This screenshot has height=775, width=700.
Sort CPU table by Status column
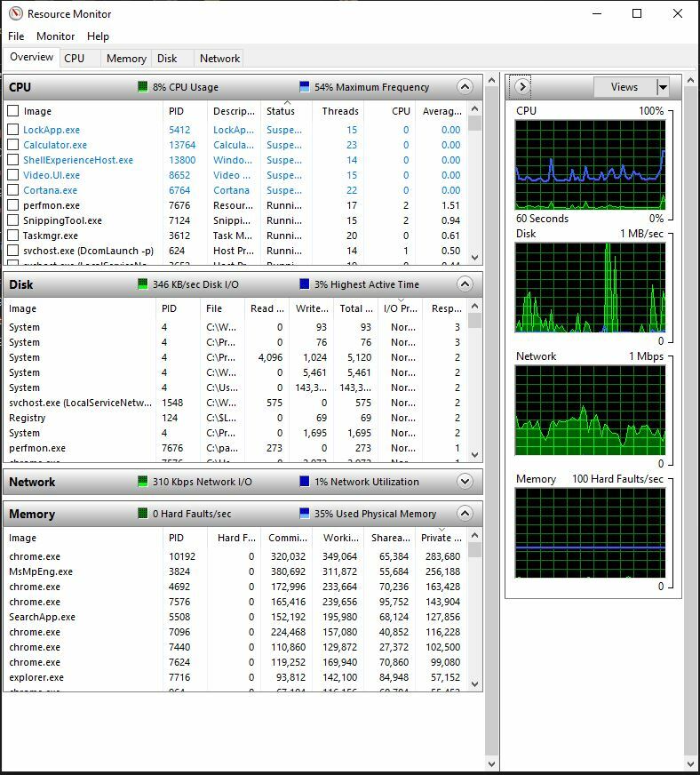coord(286,111)
